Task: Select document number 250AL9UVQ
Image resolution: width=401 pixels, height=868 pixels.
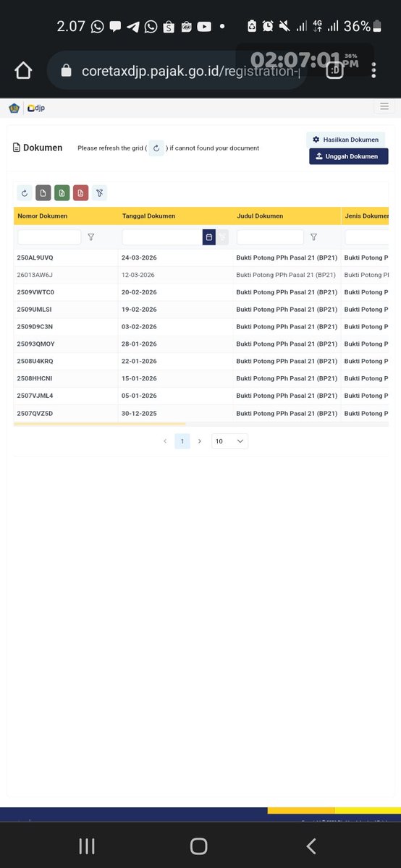Action: [x=35, y=258]
